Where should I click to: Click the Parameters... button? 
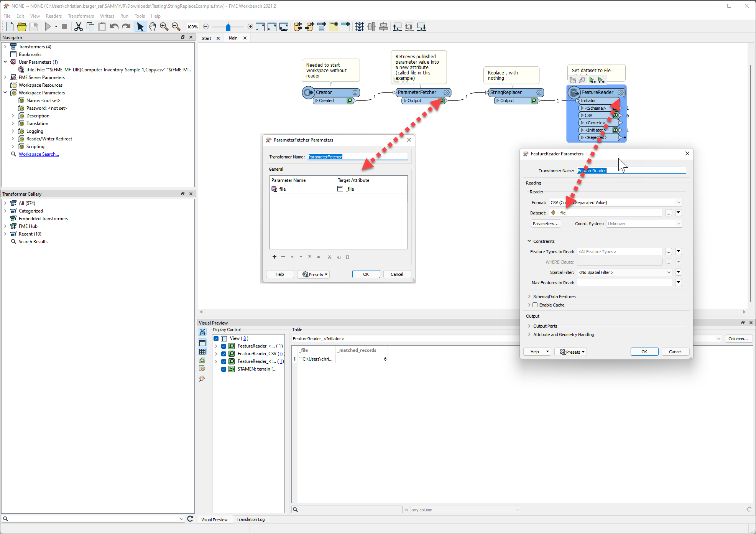coord(546,224)
